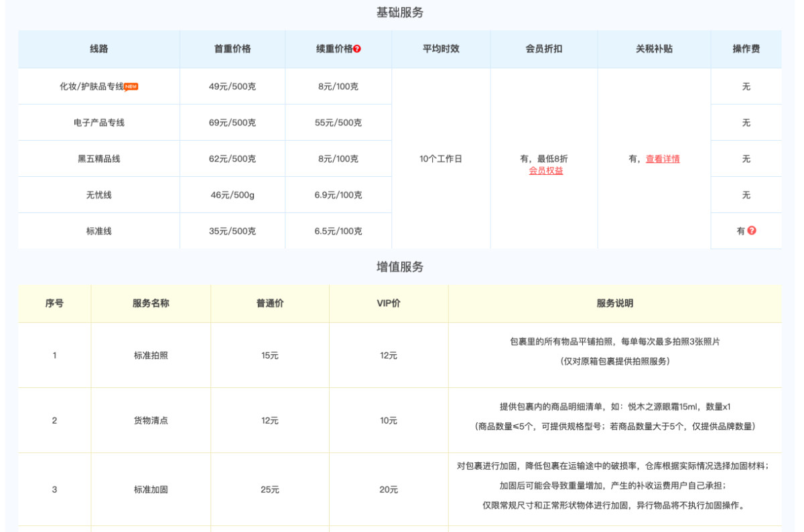Click the 46元/500g first-weight price
This screenshot has width=804, height=532.
[x=232, y=195]
